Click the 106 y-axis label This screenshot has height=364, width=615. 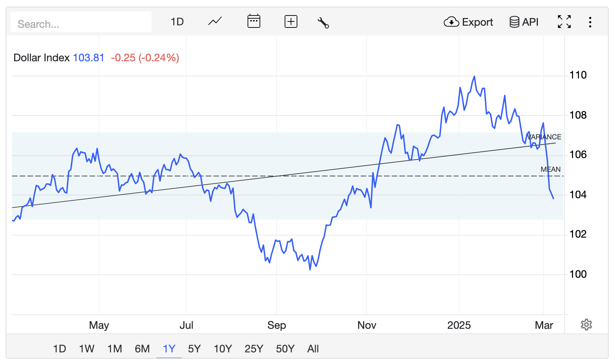click(x=578, y=155)
